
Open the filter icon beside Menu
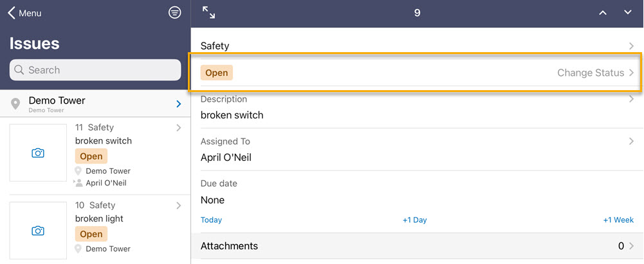click(x=175, y=13)
